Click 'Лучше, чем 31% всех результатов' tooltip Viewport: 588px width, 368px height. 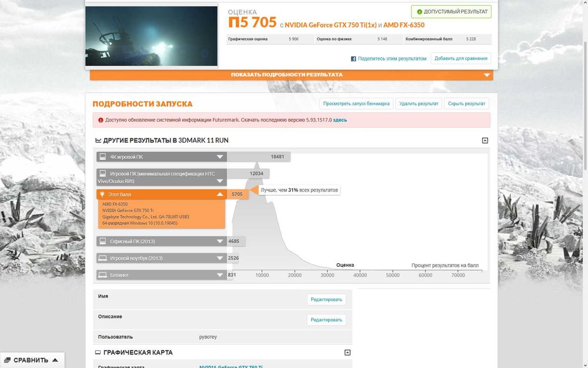(x=299, y=190)
